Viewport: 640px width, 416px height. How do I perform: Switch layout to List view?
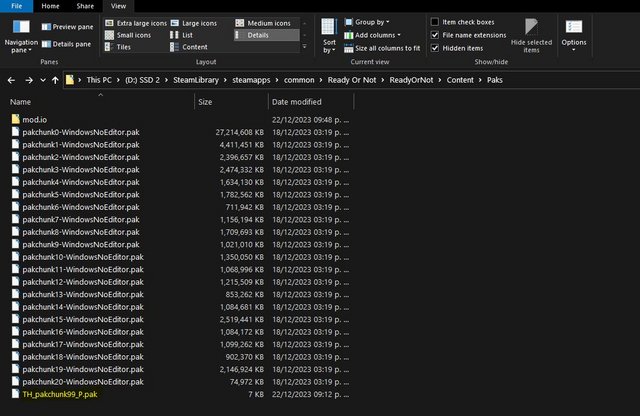[182, 35]
